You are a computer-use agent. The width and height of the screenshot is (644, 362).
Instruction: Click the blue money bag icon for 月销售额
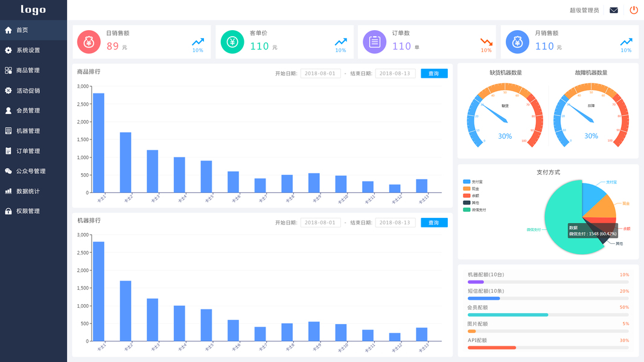517,42
